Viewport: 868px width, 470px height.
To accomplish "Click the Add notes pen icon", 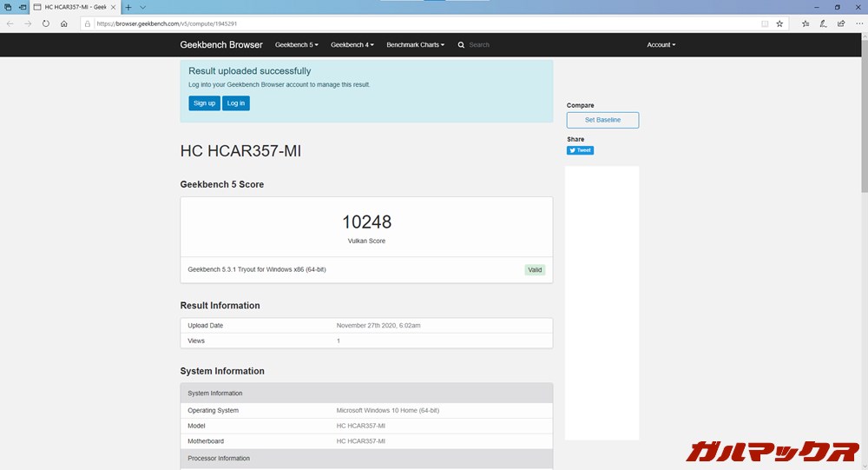I will pos(823,23).
